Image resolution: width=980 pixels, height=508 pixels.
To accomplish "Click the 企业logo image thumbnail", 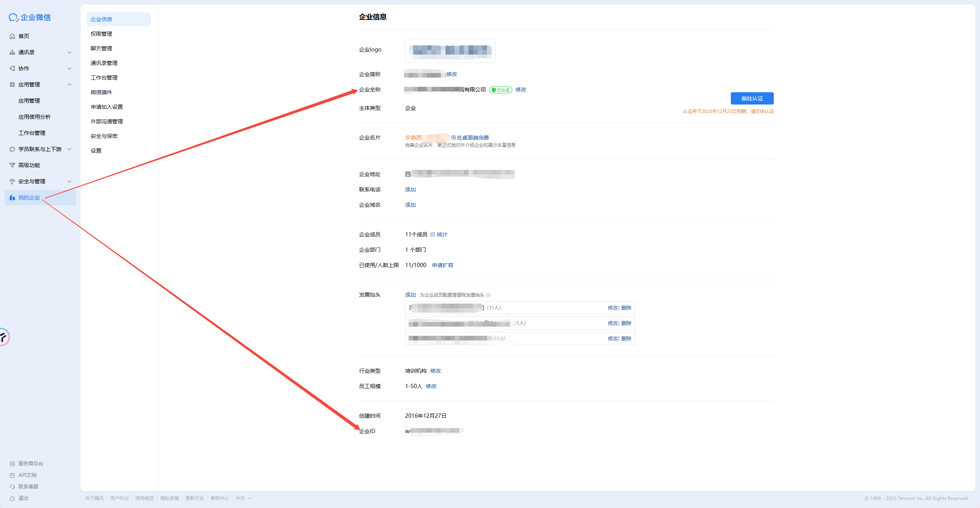I will tap(450, 50).
